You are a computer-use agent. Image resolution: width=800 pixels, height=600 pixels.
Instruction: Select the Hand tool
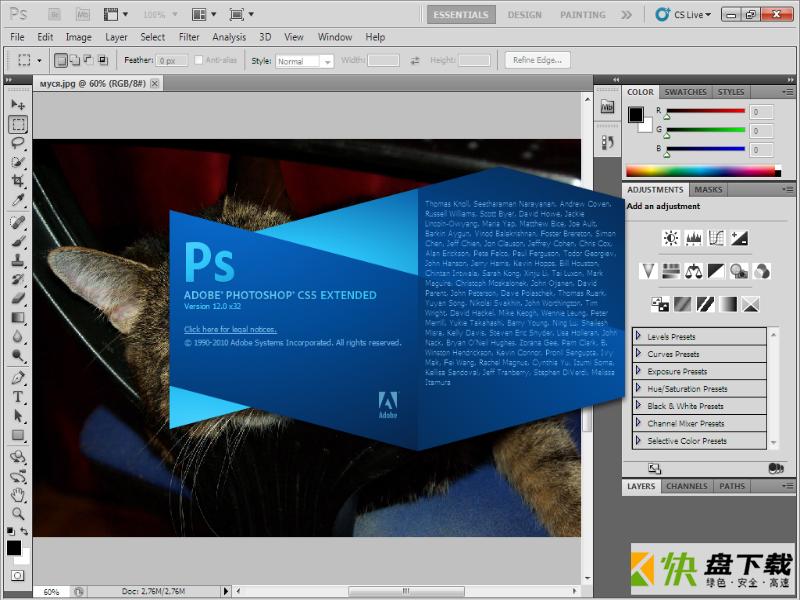pyautogui.click(x=18, y=494)
